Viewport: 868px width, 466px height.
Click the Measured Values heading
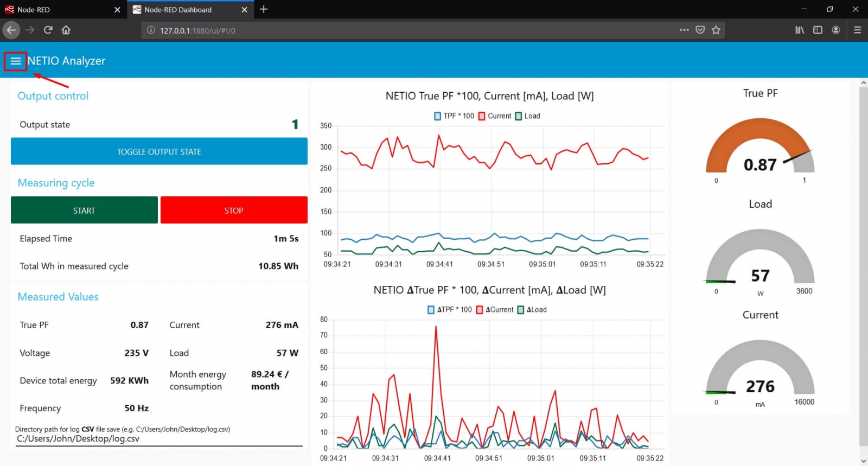pyautogui.click(x=58, y=297)
